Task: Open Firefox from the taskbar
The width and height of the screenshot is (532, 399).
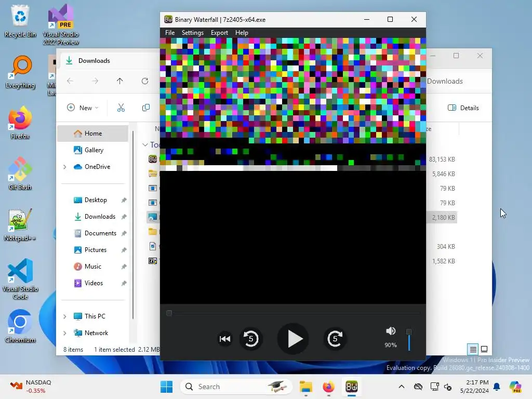Action: 328,387
